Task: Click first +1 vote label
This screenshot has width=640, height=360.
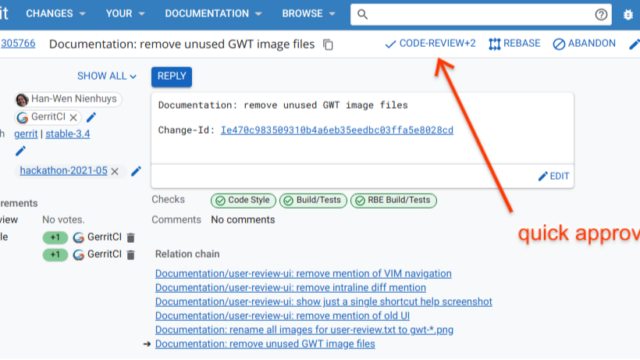Action: [x=55, y=238]
